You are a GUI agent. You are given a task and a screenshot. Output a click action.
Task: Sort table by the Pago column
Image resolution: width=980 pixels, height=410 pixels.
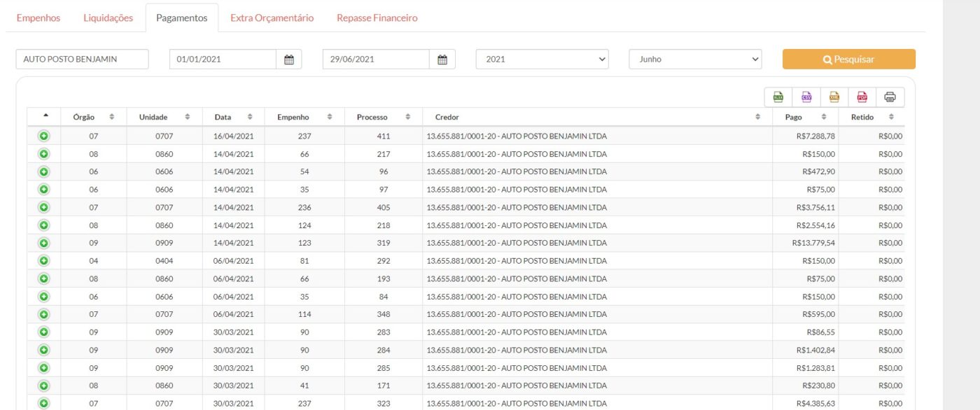[x=806, y=117]
